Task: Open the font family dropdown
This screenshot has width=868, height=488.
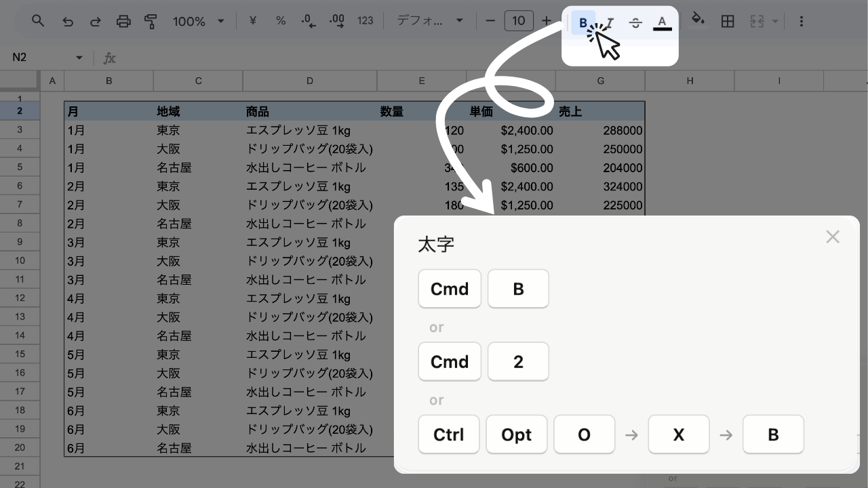Action: coord(431,21)
